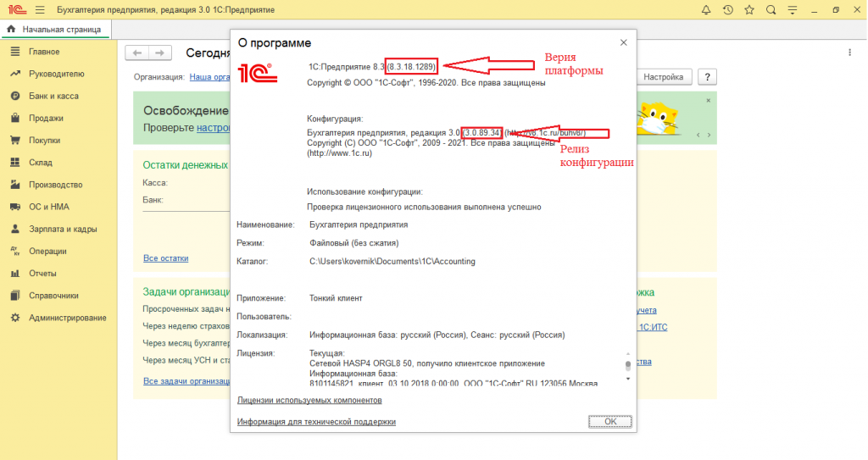Click the notifications bell icon
868x460 pixels.
(706, 10)
